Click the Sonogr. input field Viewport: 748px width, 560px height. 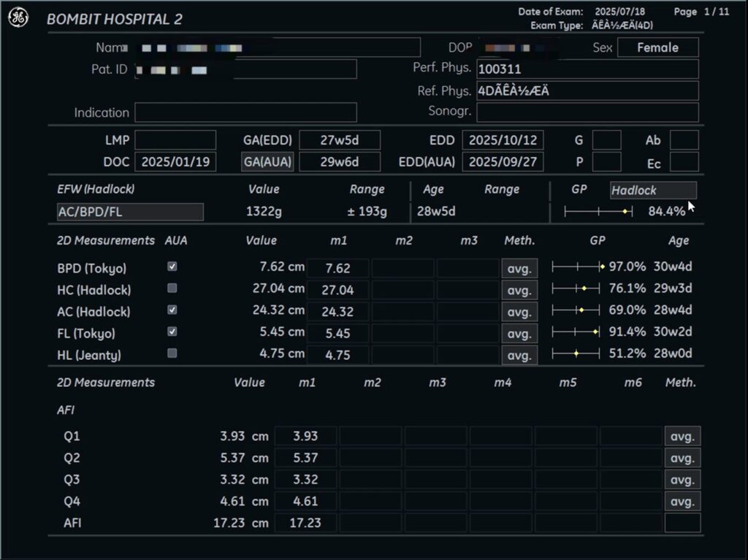click(587, 112)
